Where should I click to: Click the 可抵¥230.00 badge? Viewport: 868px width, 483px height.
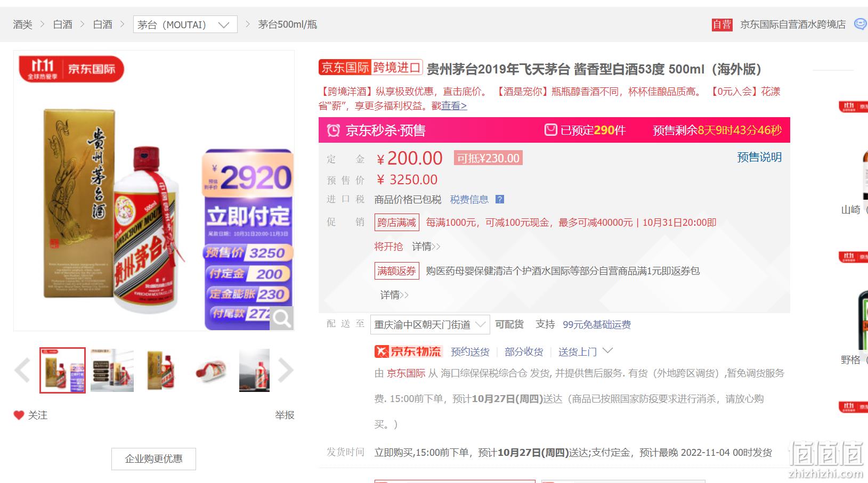coord(488,158)
